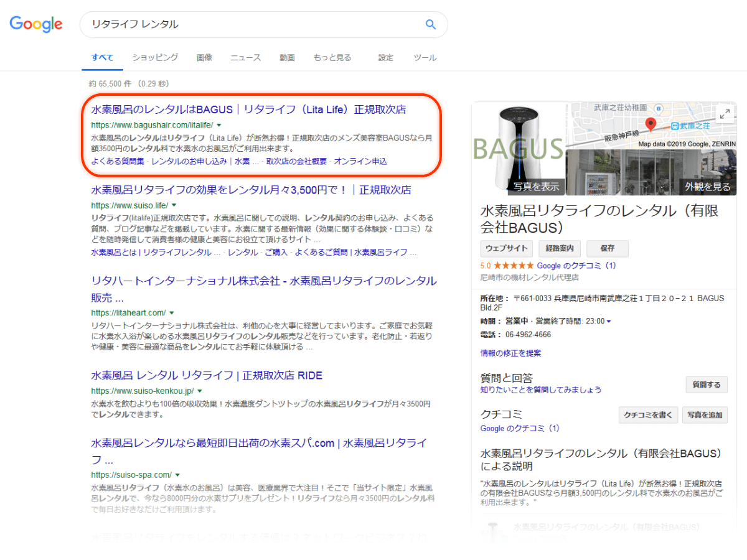Viewport: 747px width, 560px height.
Task: Switch to the ニュース tab
Action: pyautogui.click(x=246, y=58)
